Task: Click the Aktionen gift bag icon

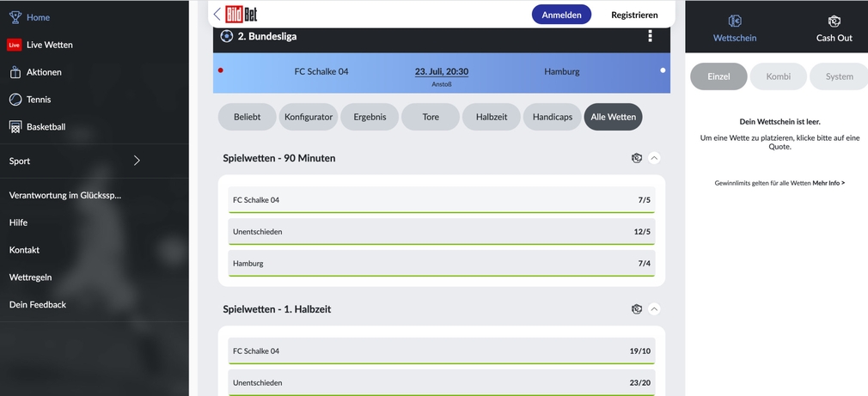Action: tap(15, 72)
